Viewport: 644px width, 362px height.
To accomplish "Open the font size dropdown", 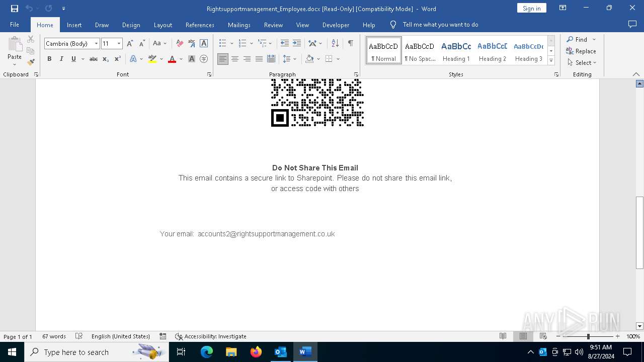I will point(119,44).
